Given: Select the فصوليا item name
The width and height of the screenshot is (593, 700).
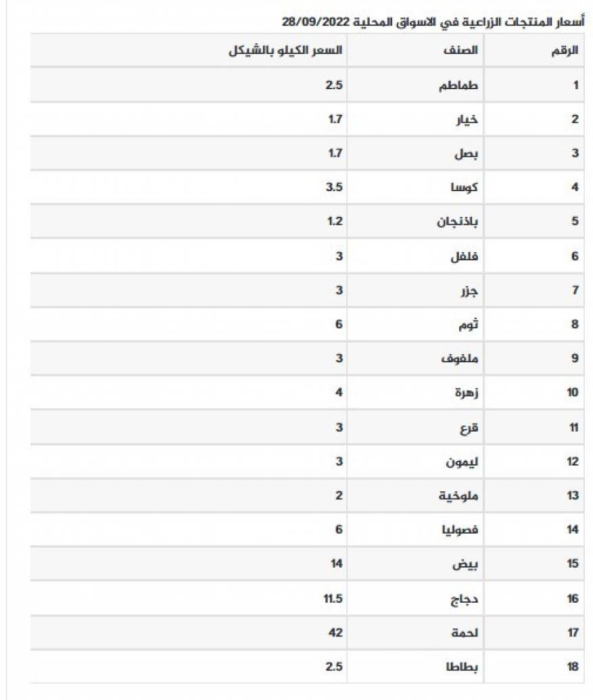Looking at the screenshot, I should coord(460,530).
